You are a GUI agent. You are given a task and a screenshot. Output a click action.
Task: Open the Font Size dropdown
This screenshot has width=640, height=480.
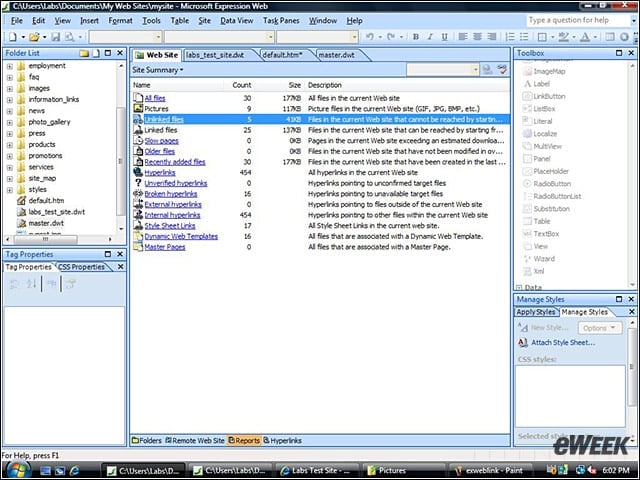click(354, 37)
